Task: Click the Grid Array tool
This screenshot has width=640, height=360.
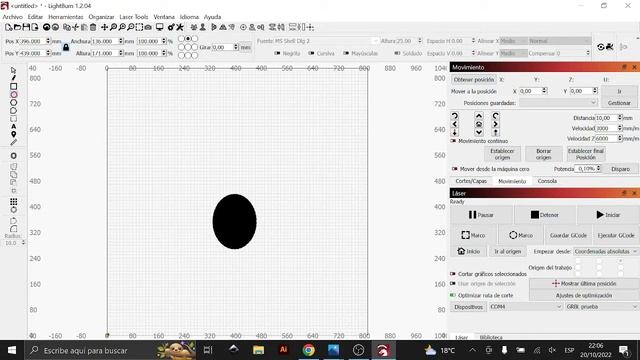Action: 13,202
